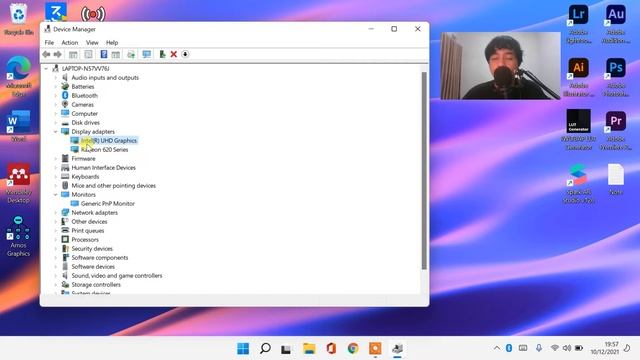Open the File menu
This screenshot has height=360, width=640.
pyautogui.click(x=49, y=42)
